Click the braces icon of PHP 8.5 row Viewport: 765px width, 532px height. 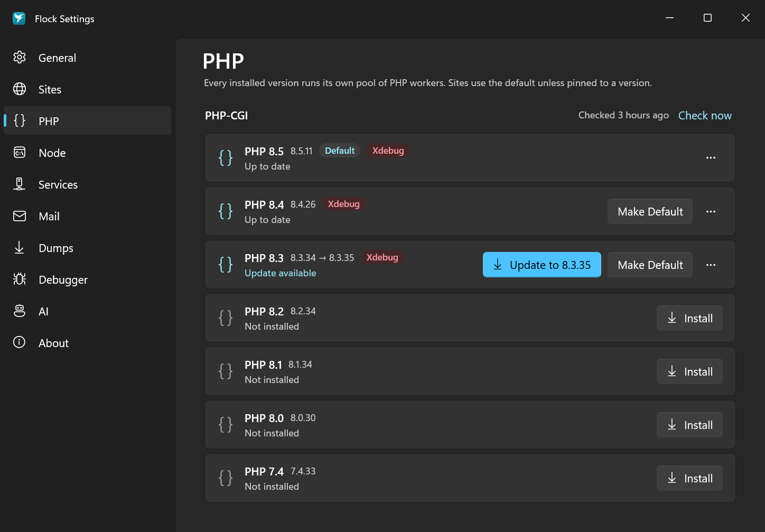click(226, 157)
